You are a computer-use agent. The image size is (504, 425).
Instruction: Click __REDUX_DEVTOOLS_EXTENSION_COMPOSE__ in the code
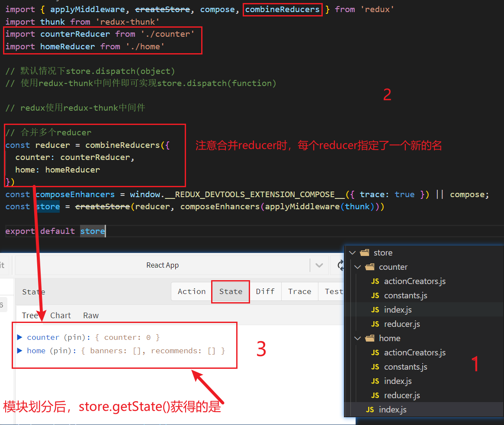click(x=255, y=195)
